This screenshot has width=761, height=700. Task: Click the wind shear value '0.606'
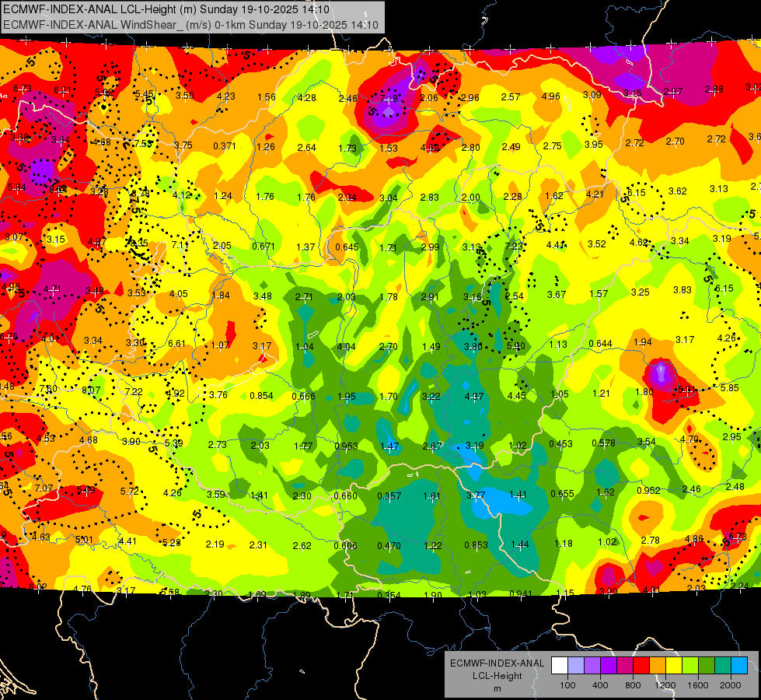pyautogui.click(x=346, y=545)
